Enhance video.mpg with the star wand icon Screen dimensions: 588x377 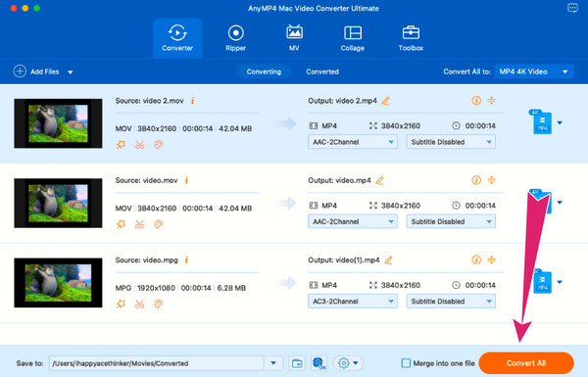click(121, 304)
